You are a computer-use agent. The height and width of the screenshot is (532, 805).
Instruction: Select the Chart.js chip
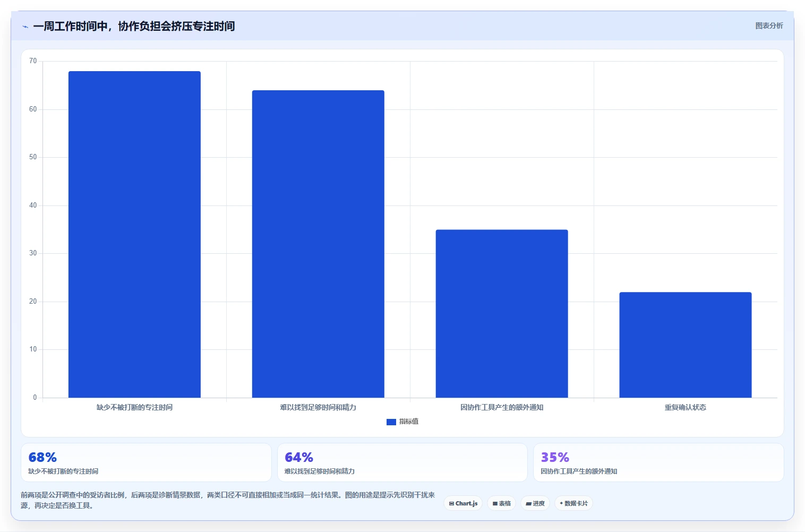tap(463, 503)
